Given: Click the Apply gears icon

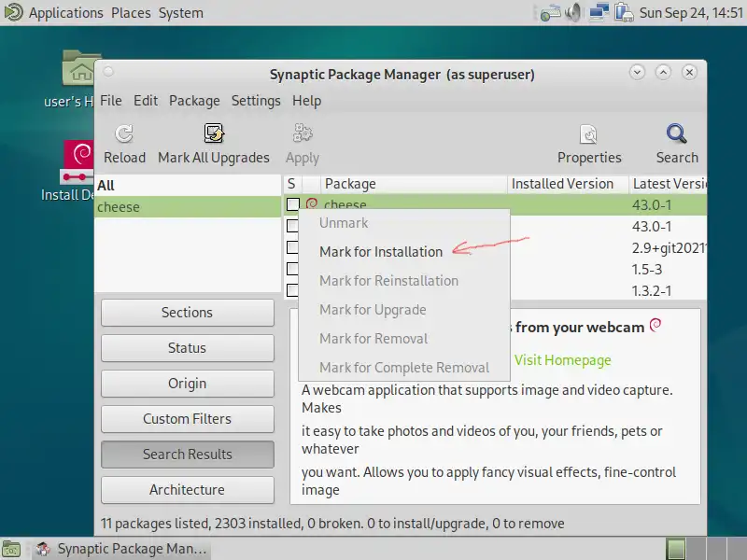Looking at the screenshot, I should tap(303, 133).
